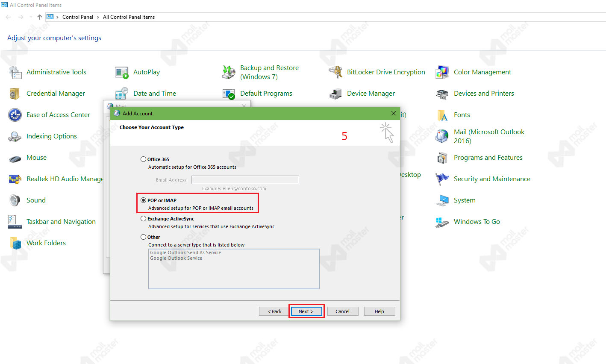Click the Credential Manager link text
Viewport: 606px width, 364px height.
click(x=56, y=94)
